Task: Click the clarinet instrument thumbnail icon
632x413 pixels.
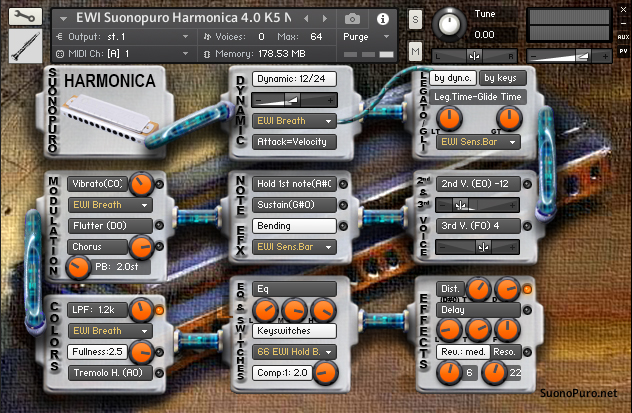Action: pos(25,46)
